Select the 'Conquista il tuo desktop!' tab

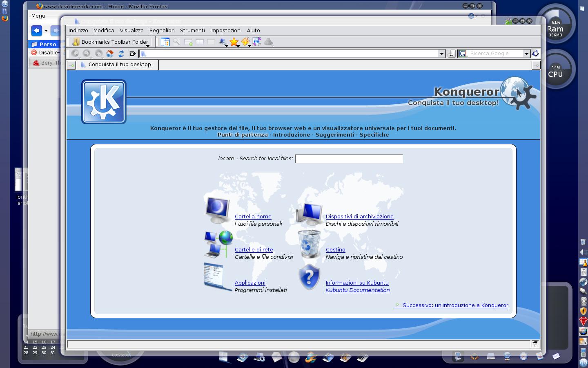point(117,65)
